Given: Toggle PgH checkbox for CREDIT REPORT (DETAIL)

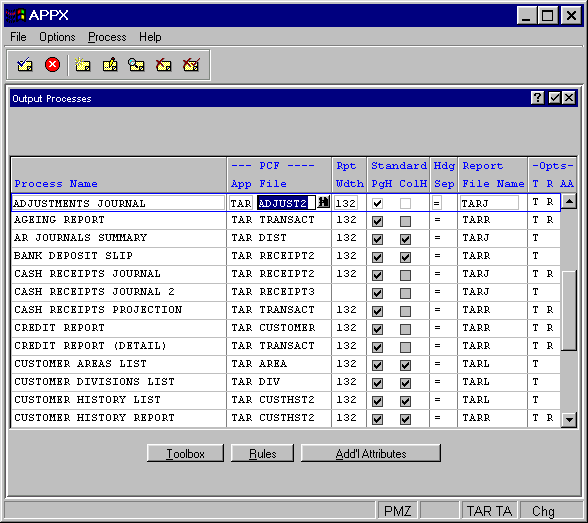Looking at the screenshot, I should tap(377, 347).
